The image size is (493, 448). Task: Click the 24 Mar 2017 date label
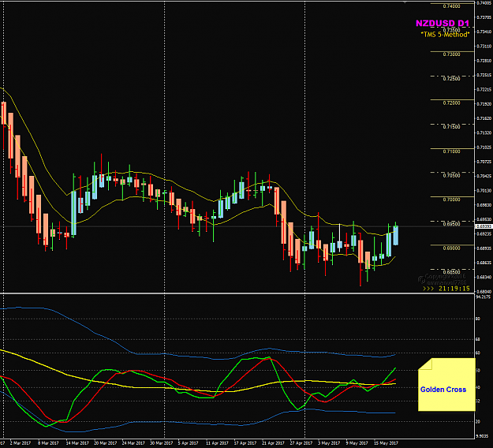click(133, 443)
